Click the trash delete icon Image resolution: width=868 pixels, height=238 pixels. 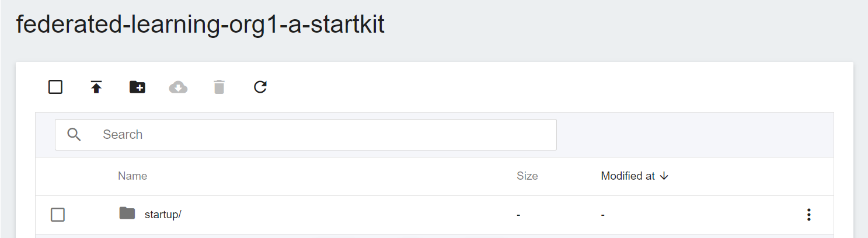[219, 87]
